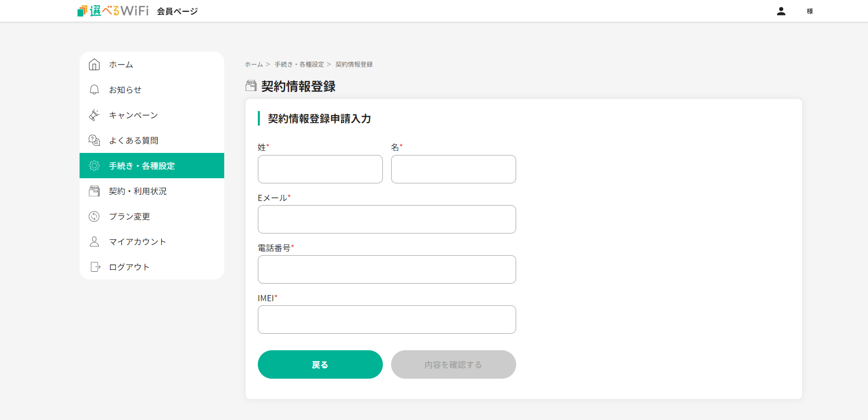Click the contract usage status icon
The image size is (868, 420).
(x=94, y=191)
